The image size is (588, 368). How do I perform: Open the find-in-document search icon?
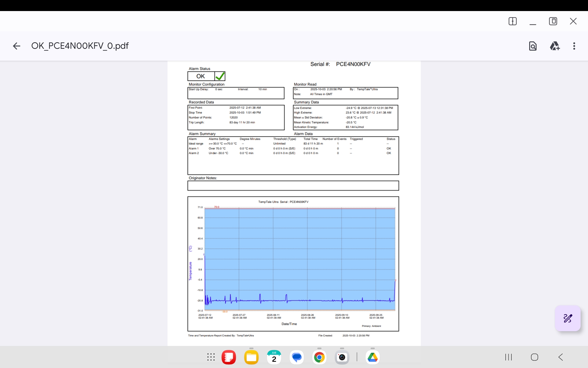tap(533, 46)
